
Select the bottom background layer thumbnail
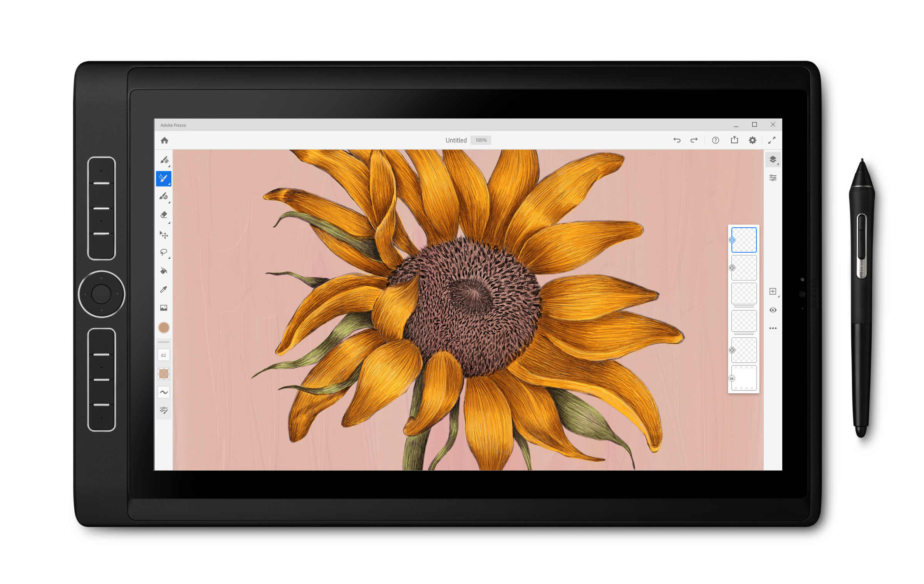coord(744,378)
